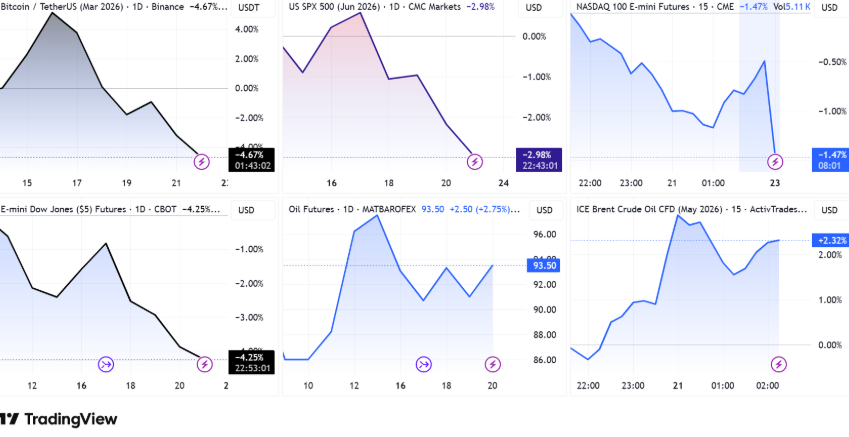Open the USD currency selector on Oil Futures chart
849x437 pixels.
543,210
